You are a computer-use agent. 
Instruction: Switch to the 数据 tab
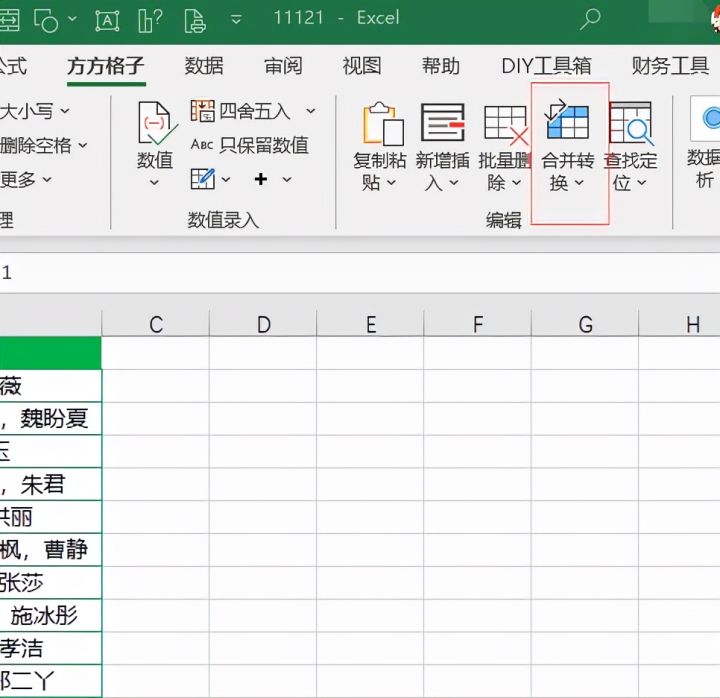(x=204, y=66)
